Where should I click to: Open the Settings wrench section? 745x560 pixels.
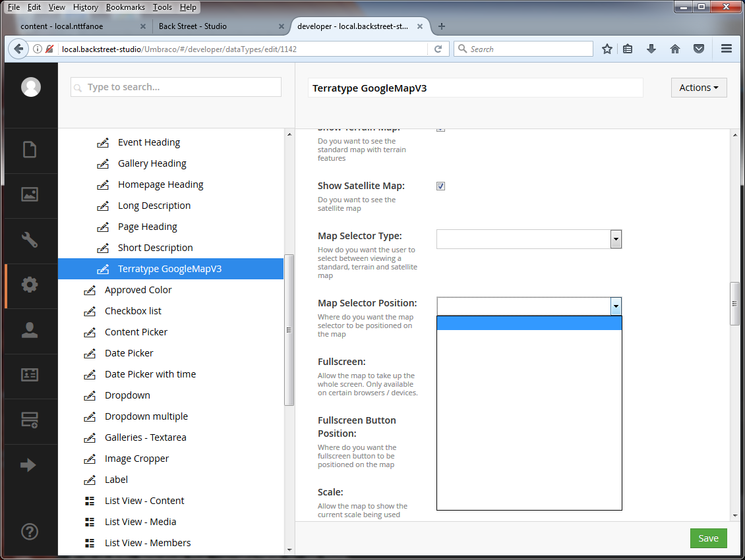[30, 239]
